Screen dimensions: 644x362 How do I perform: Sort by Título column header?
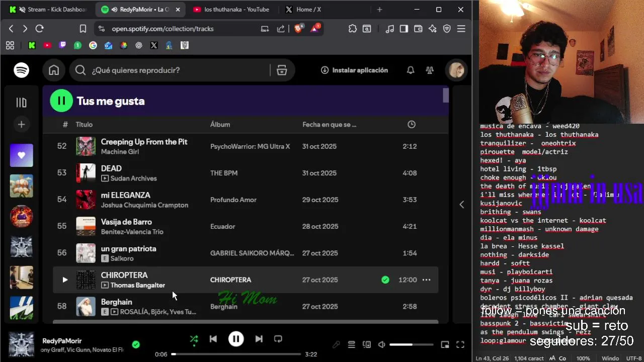(84, 124)
